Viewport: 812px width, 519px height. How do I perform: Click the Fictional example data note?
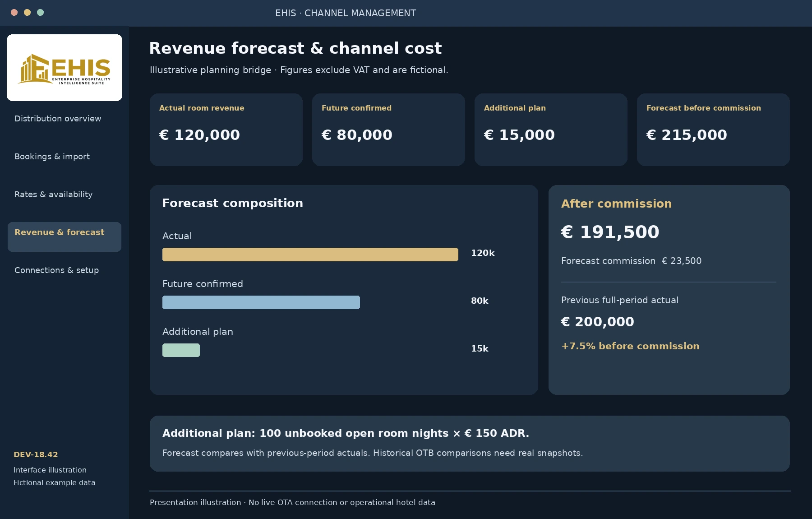(x=54, y=483)
